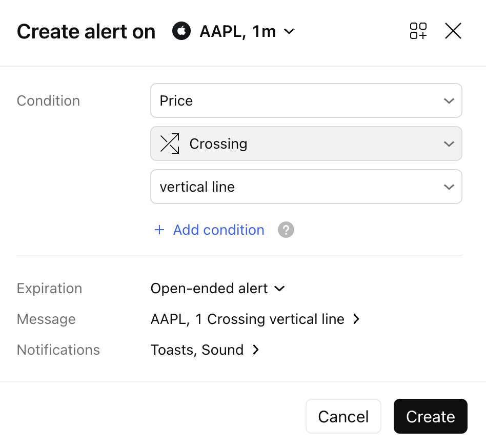The width and height of the screenshot is (486, 448).
Task: Click the Crossing arrows icon
Action: coord(170,144)
